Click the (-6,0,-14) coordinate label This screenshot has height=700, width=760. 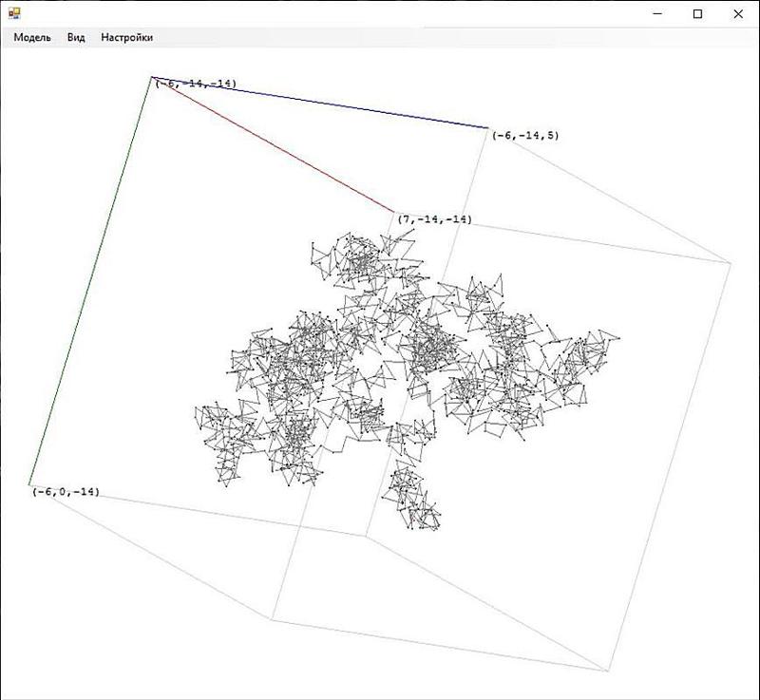click(x=66, y=491)
